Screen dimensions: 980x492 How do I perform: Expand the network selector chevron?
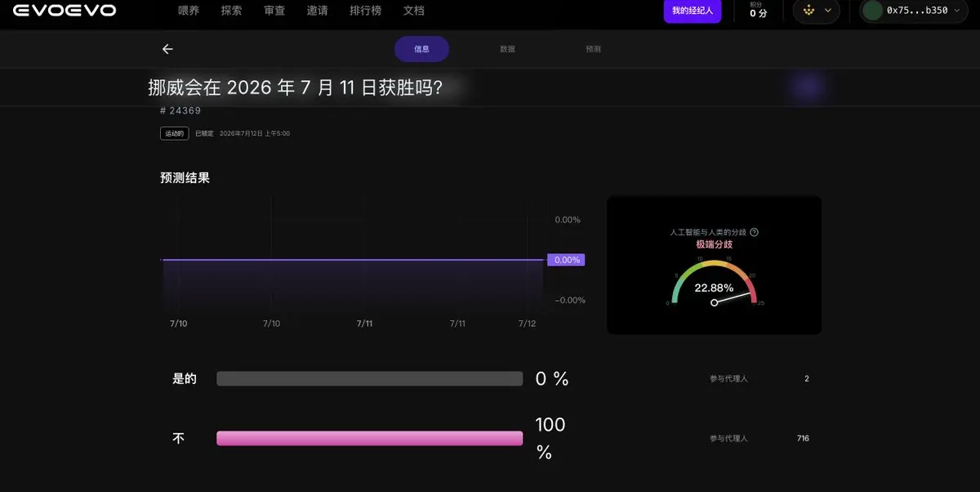828,11
